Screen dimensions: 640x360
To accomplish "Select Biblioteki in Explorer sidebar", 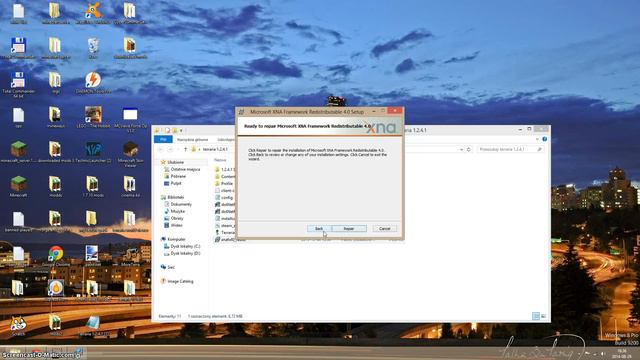I will [176, 197].
